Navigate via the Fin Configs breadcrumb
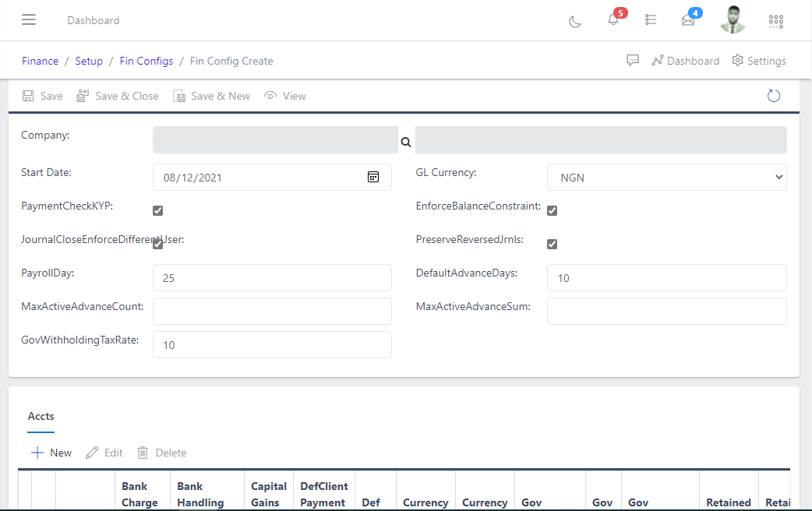 click(x=146, y=60)
